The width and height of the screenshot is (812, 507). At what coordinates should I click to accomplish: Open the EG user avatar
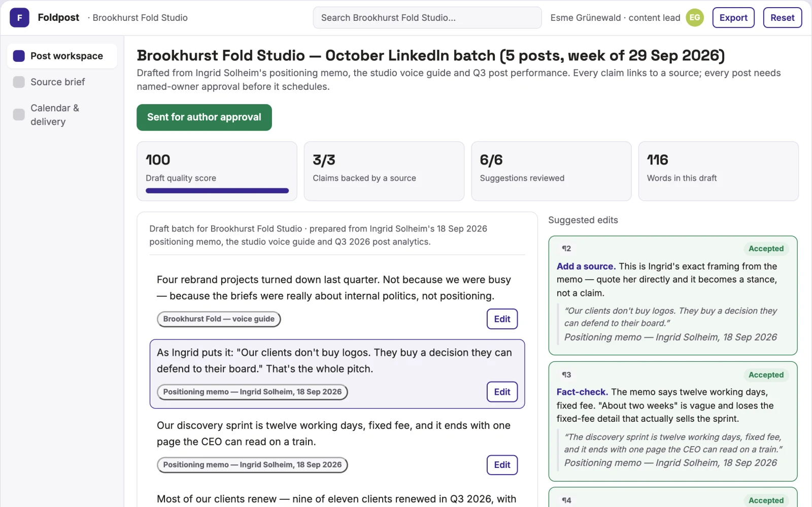695,18
